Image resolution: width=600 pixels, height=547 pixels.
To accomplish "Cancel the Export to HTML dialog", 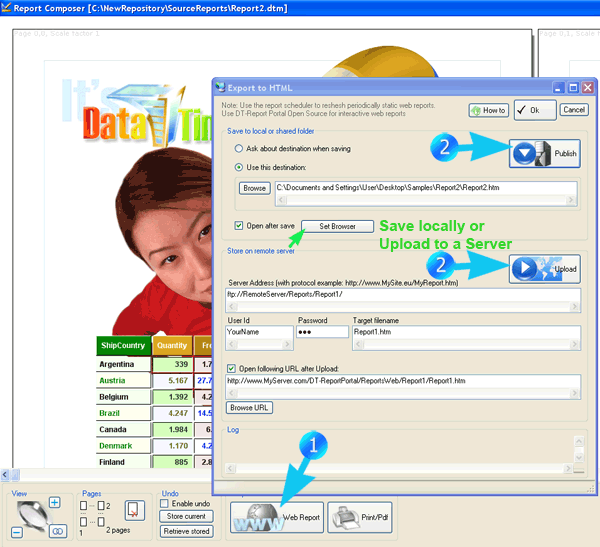I will (x=574, y=110).
